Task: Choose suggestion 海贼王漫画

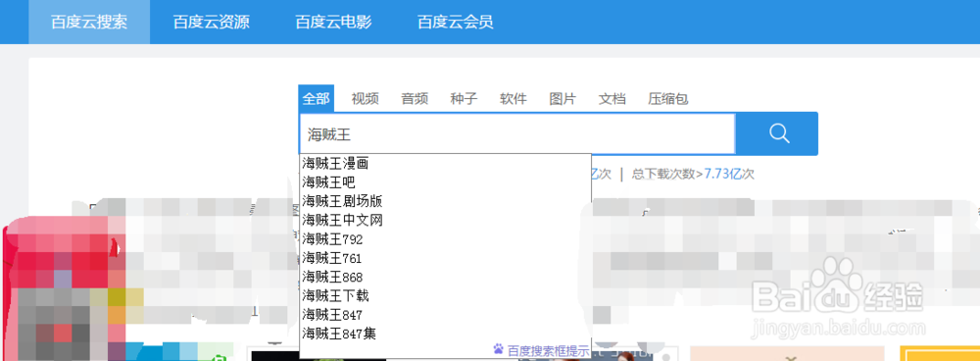Action: point(445,164)
